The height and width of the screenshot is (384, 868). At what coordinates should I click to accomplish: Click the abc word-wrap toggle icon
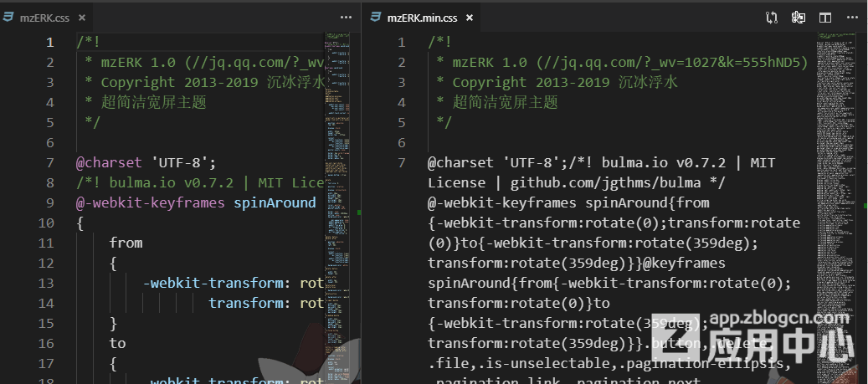pos(798,17)
